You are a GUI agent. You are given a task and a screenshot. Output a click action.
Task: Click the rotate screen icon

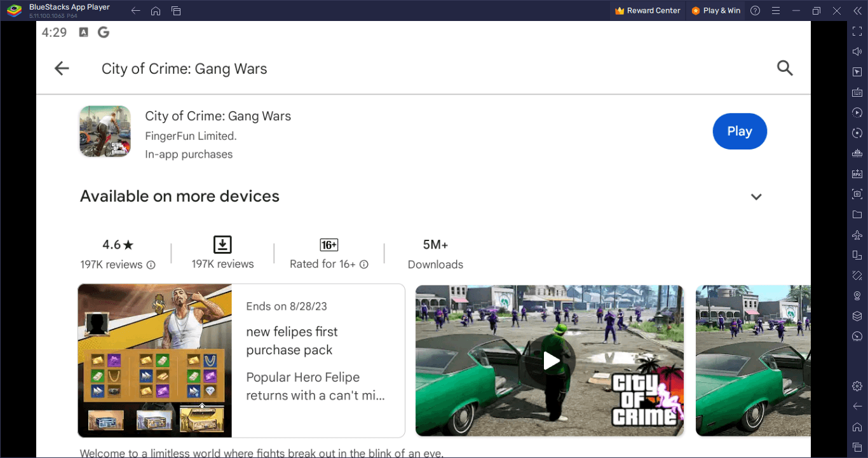pyautogui.click(x=857, y=255)
